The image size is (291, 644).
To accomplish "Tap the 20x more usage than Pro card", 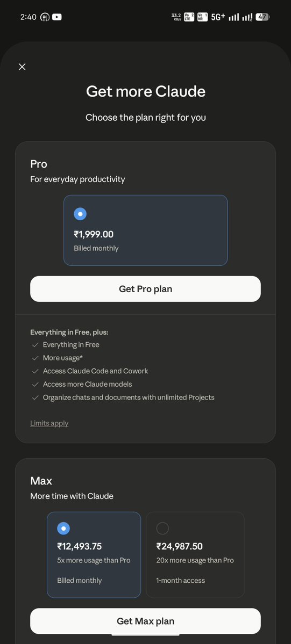I will pos(195,554).
